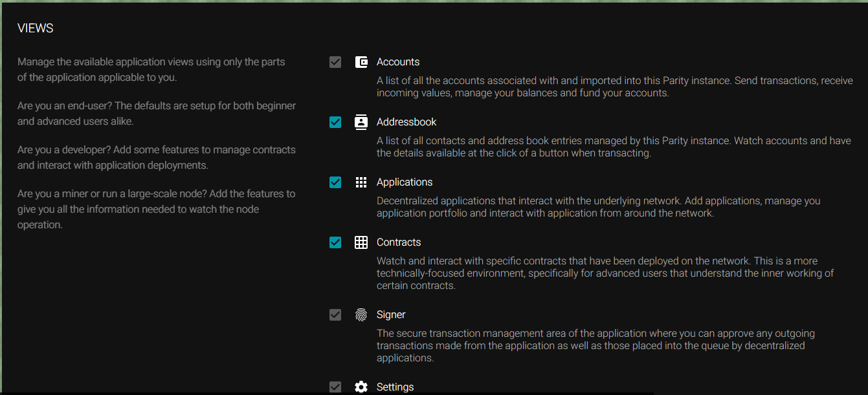Uncheck the Applications view checkbox
Viewport: 868px width, 395px height.
point(335,182)
